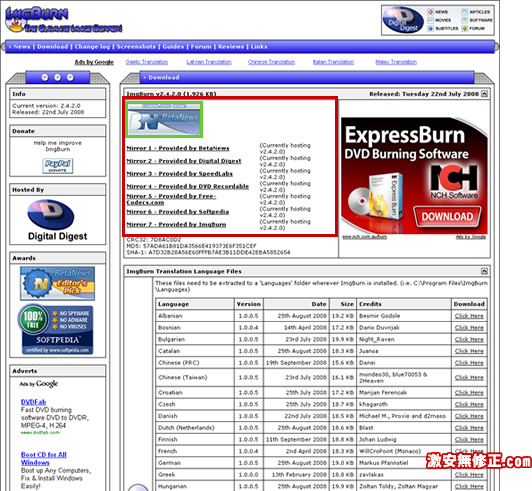Click the PayPal Donate button
The height and width of the screenshot is (491, 532).
click(58, 166)
